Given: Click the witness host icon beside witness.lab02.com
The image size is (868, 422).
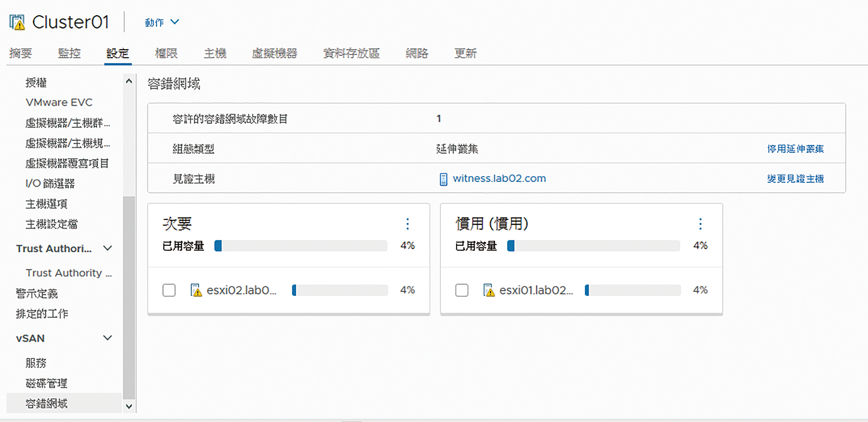Looking at the screenshot, I should coord(443,179).
